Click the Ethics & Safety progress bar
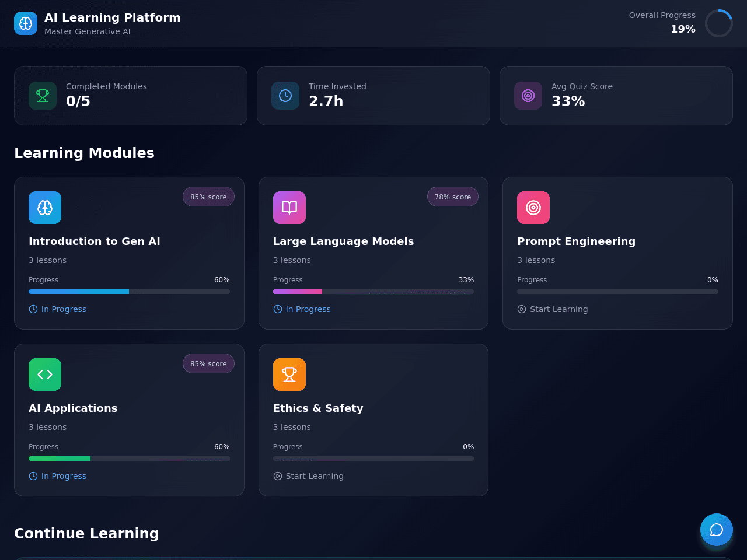 tap(373, 459)
